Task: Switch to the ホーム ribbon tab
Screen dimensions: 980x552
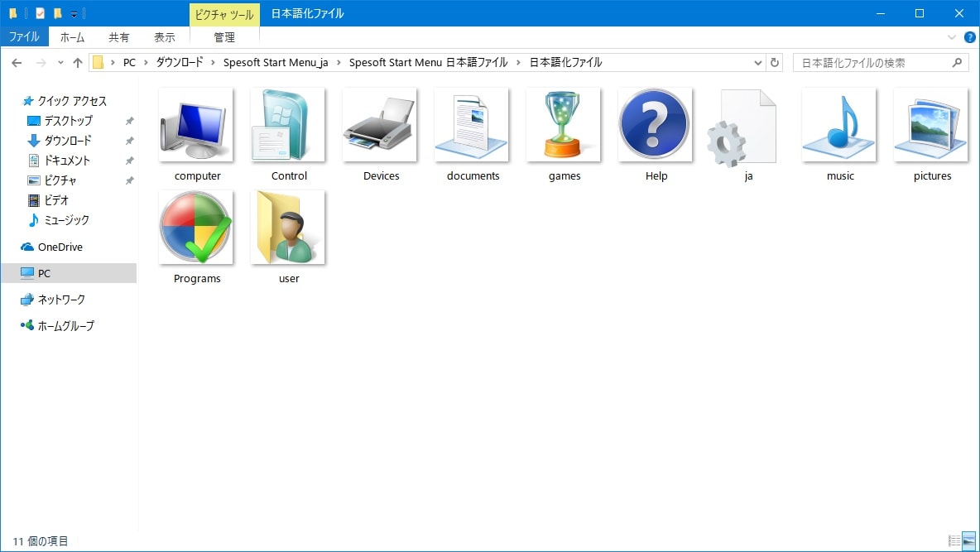Action: [x=72, y=37]
